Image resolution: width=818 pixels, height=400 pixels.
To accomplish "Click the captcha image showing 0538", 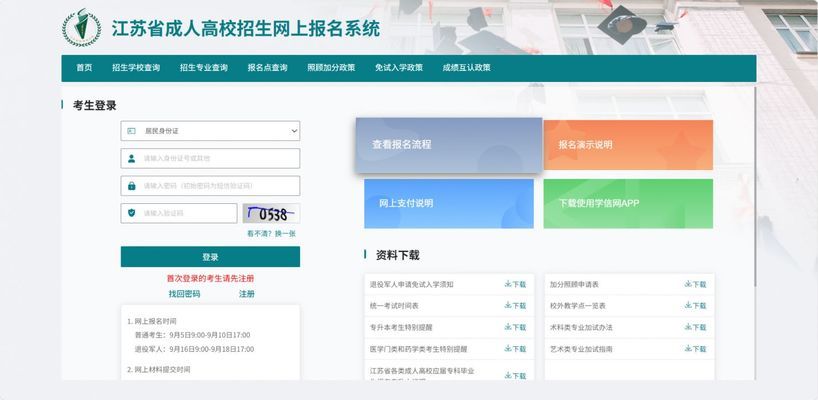I will [x=271, y=213].
